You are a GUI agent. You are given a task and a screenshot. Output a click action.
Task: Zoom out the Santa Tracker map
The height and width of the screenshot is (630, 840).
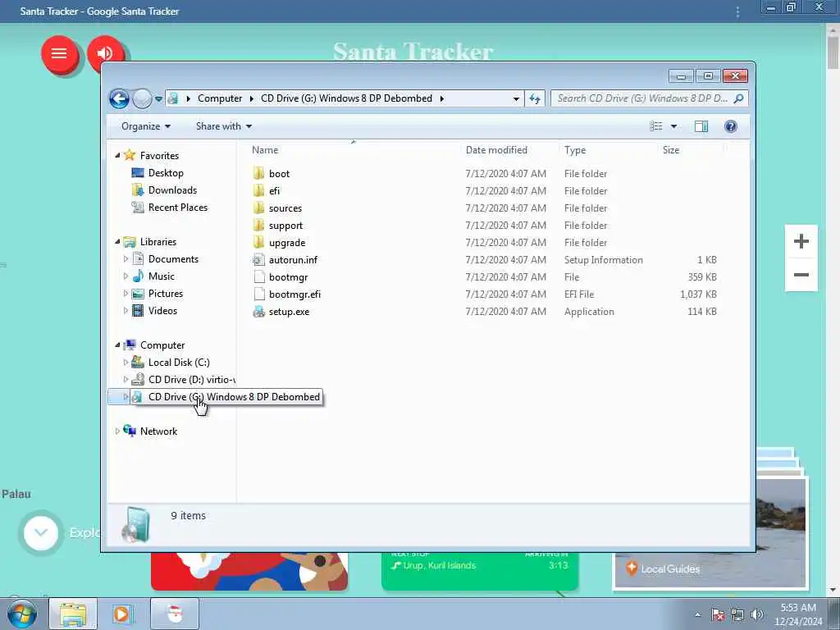pos(801,275)
